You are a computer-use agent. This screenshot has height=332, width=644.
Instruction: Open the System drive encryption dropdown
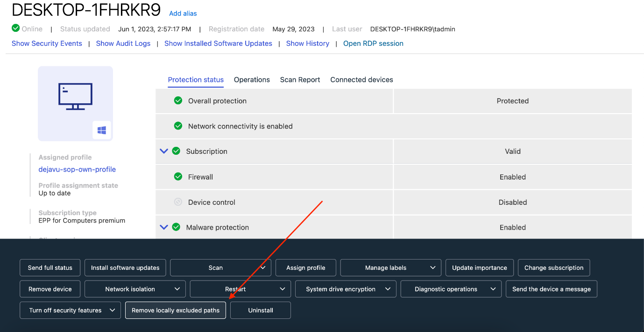[346, 289]
